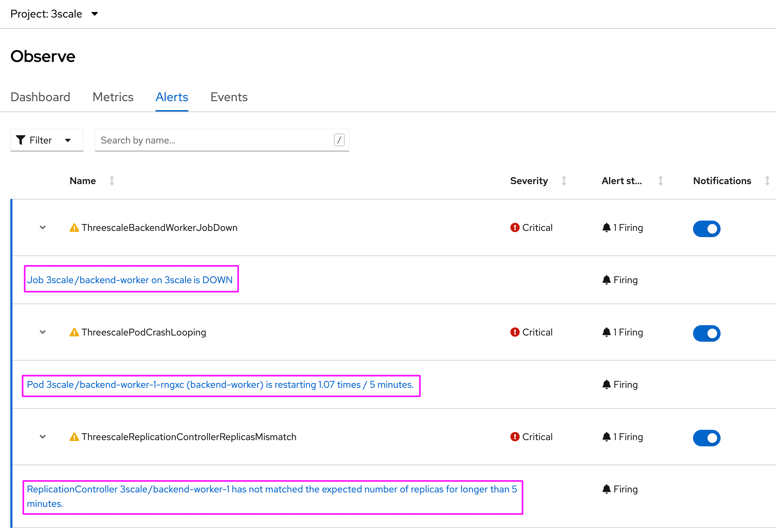The height and width of the screenshot is (532, 776).
Task: Collapse the ThreescaleBackendWorkerJobDown row
Action: 43,227
